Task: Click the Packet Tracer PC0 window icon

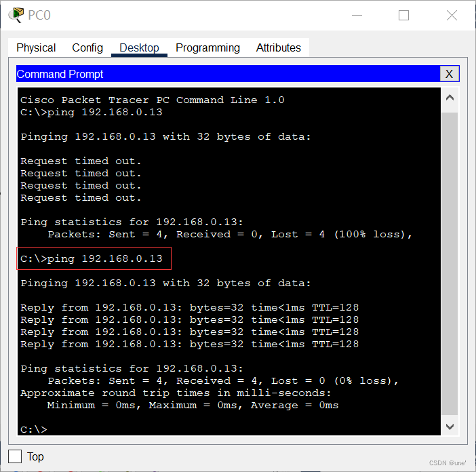Action: [x=16, y=15]
